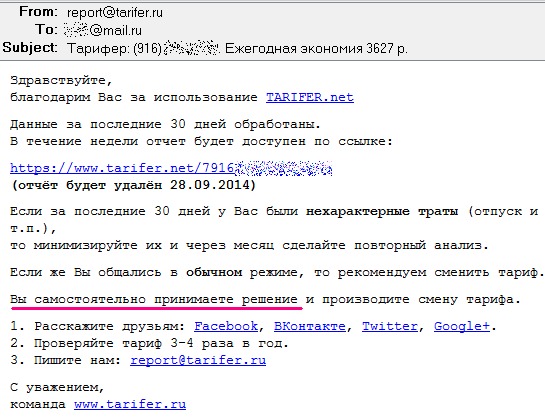Viewport: 545px width, 420px height.
Task: Follow the Google+ share link
Action: (x=462, y=326)
